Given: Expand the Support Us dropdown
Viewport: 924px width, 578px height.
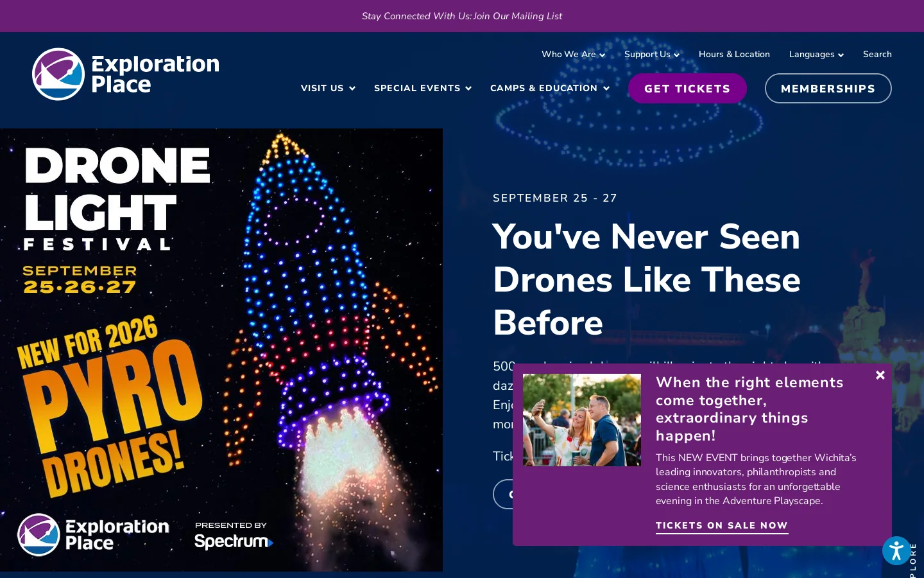Looking at the screenshot, I should [x=651, y=55].
